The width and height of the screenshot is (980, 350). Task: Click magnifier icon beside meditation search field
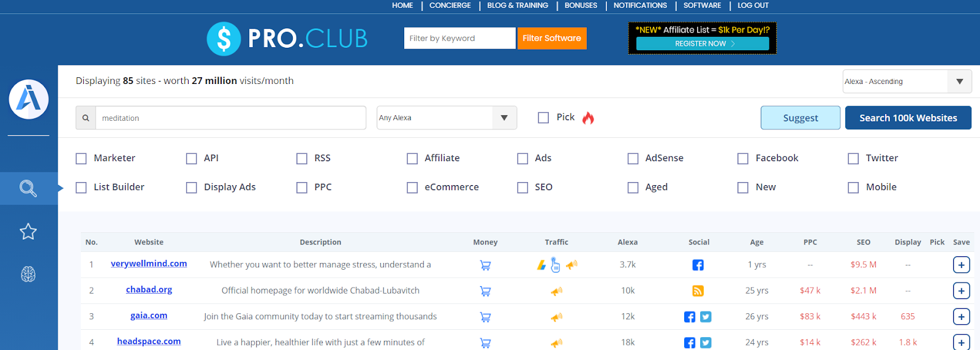[x=86, y=118]
